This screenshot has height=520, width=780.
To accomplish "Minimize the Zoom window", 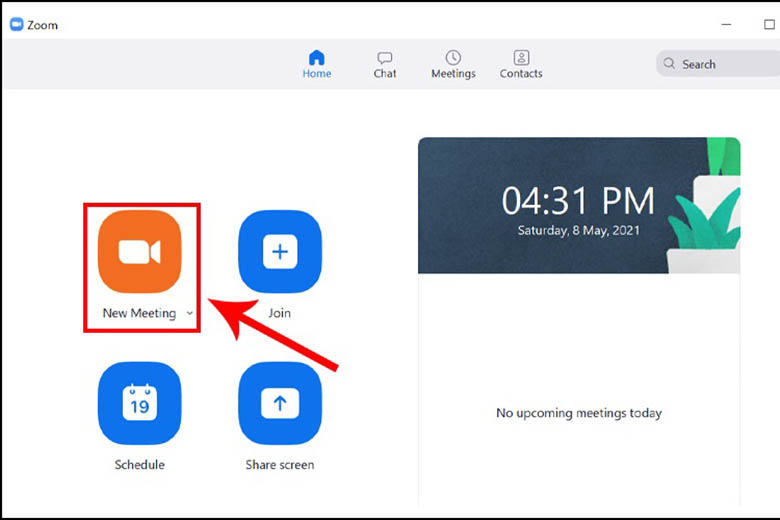I will pos(725,25).
